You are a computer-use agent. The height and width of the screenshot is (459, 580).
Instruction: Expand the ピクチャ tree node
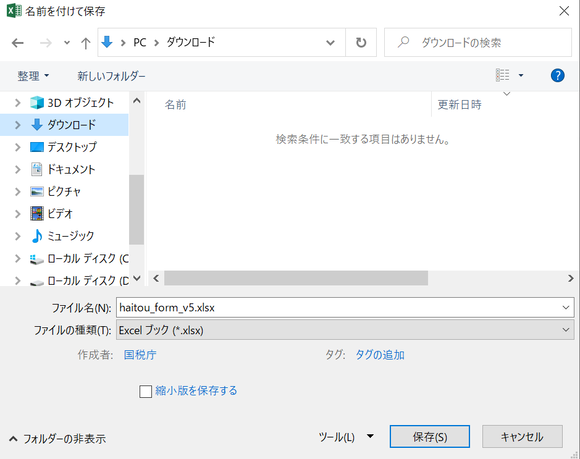pyautogui.click(x=17, y=192)
